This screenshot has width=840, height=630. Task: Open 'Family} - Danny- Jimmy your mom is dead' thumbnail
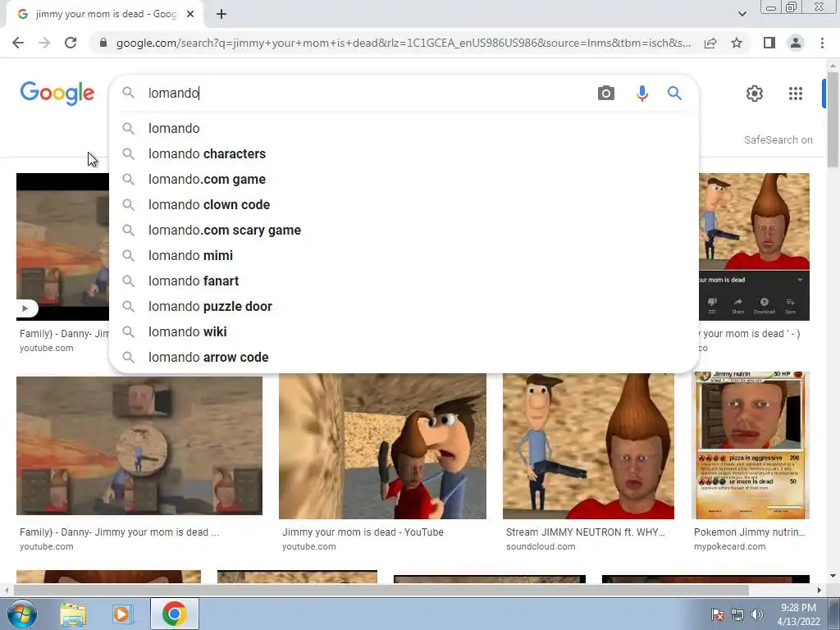[139, 445]
